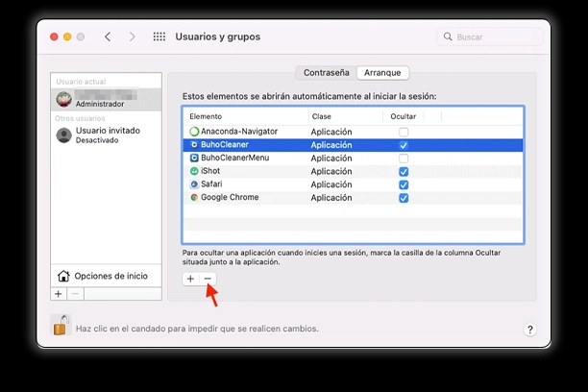Screen dimensions: 588x392
Task: Click Aplicación cell in Safari row
Action: tap(331, 184)
